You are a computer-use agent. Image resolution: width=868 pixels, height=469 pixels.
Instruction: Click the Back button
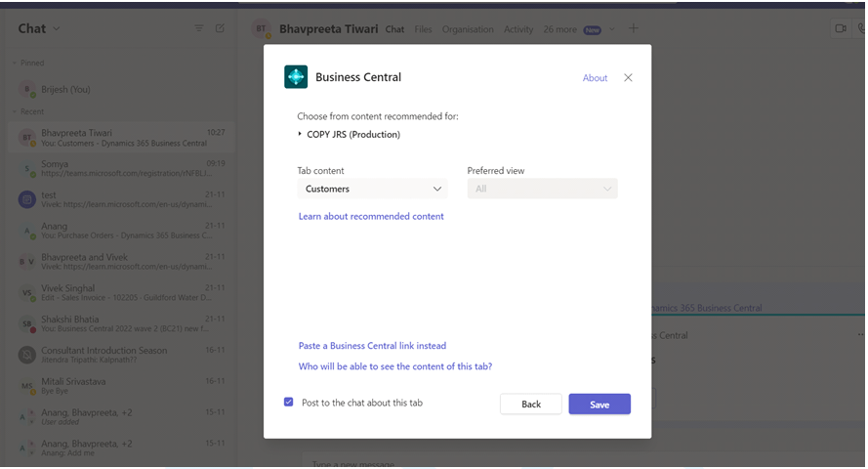click(531, 404)
